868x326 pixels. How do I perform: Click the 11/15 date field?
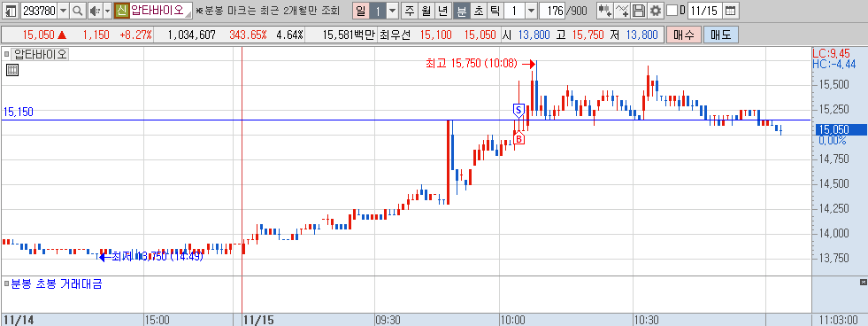click(704, 11)
